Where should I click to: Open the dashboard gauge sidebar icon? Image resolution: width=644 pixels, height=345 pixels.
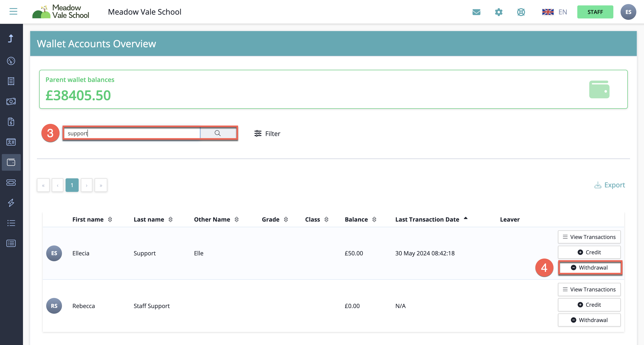pyautogui.click(x=11, y=61)
